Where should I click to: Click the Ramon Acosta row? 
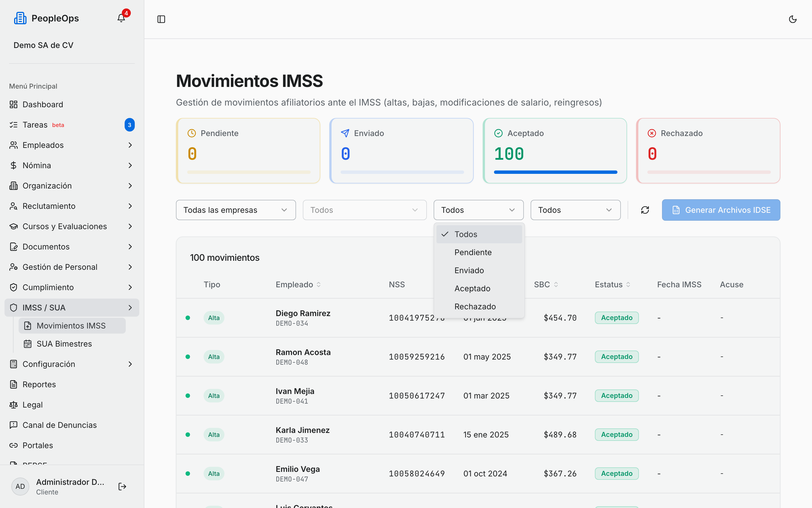click(478, 357)
